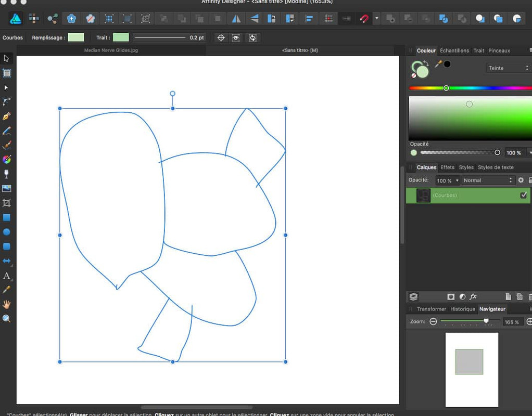
Task: Activate the artistic Text tool
Action: click(7, 276)
